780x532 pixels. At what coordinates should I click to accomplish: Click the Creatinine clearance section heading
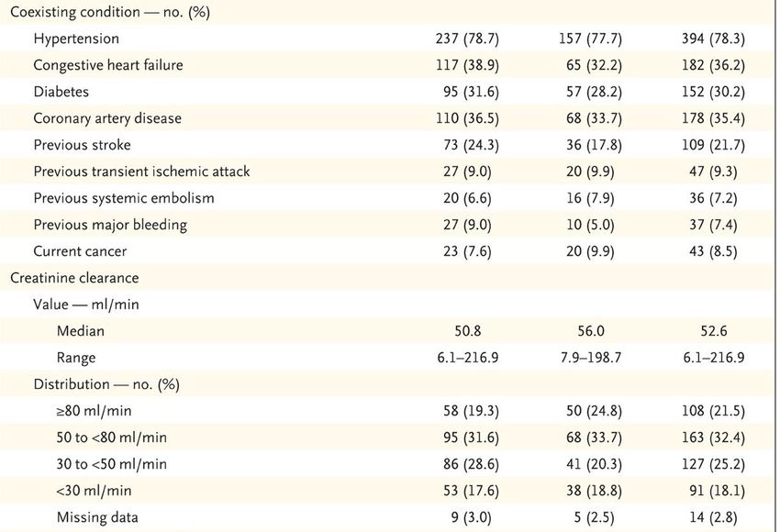[x=74, y=278]
